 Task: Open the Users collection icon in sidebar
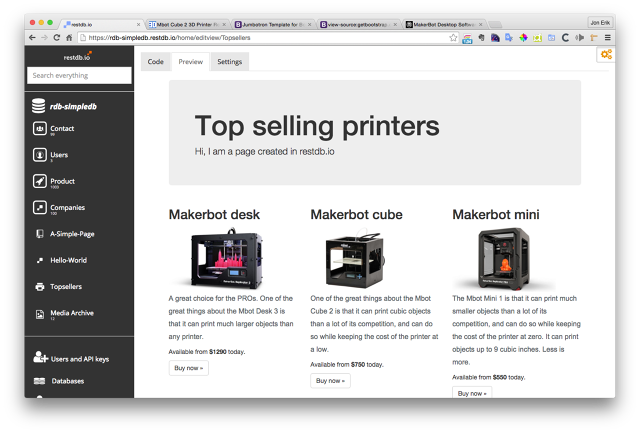[x=40, y=155]
